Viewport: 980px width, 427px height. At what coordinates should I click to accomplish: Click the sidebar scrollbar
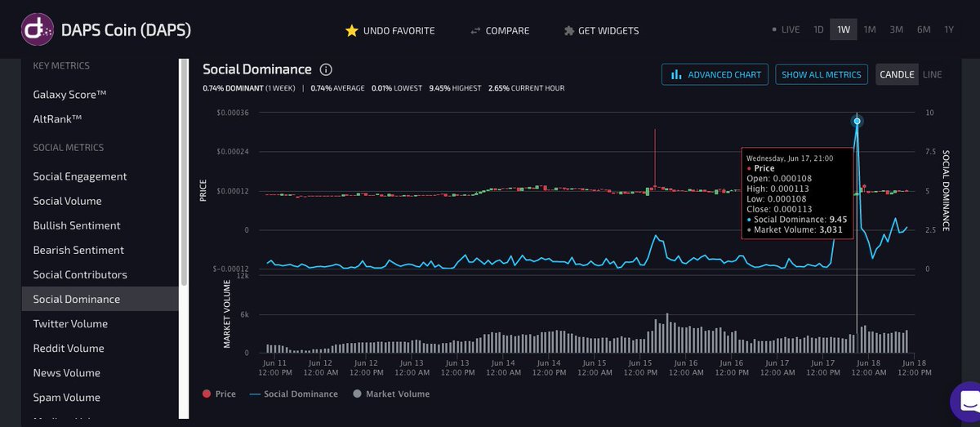pyautogui.click(x=183, y=171)
